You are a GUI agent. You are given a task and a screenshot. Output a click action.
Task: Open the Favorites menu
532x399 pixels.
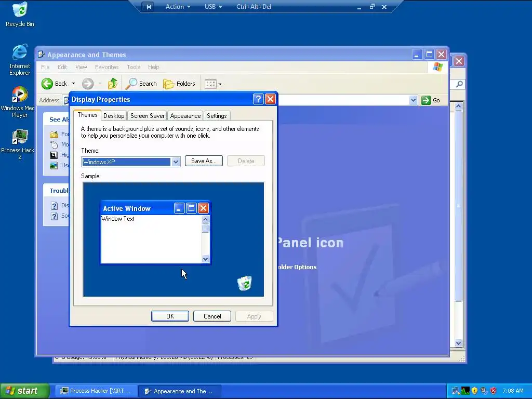[107, 67]
